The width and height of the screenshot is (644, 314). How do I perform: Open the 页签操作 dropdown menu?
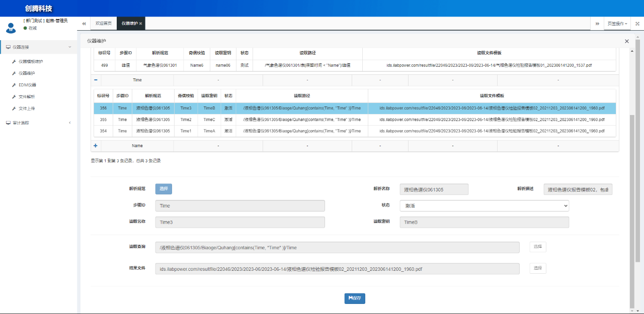617,24
